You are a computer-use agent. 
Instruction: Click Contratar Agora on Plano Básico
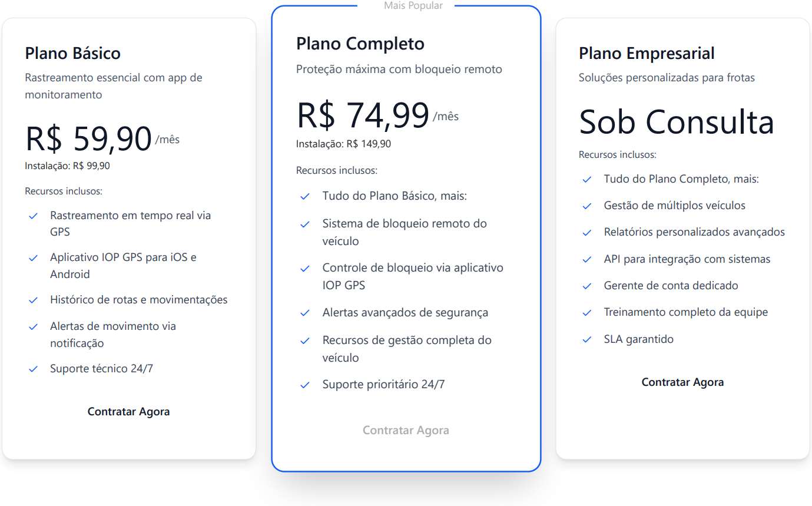[128, 411]
